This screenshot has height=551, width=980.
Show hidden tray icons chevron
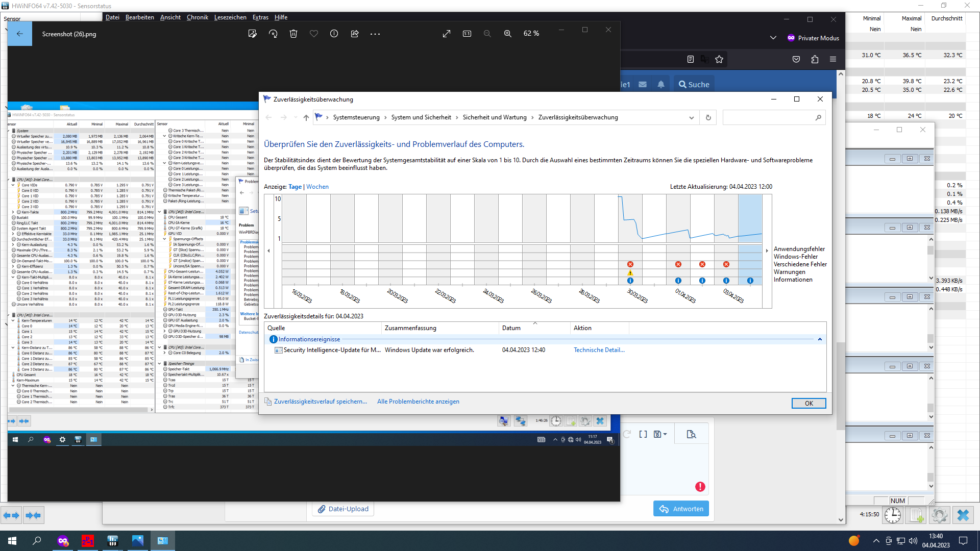pyautogui.click(x=876, y=541)
